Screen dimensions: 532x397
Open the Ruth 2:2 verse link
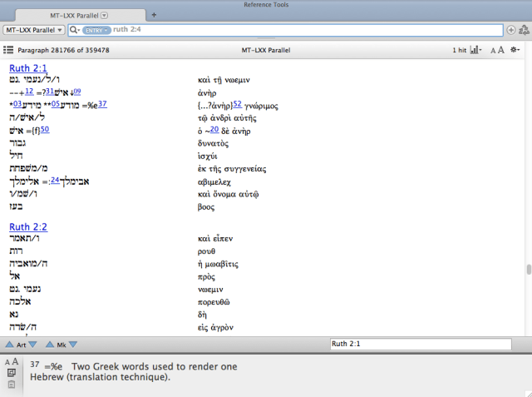pyautogui.click(x=28, y=226)
